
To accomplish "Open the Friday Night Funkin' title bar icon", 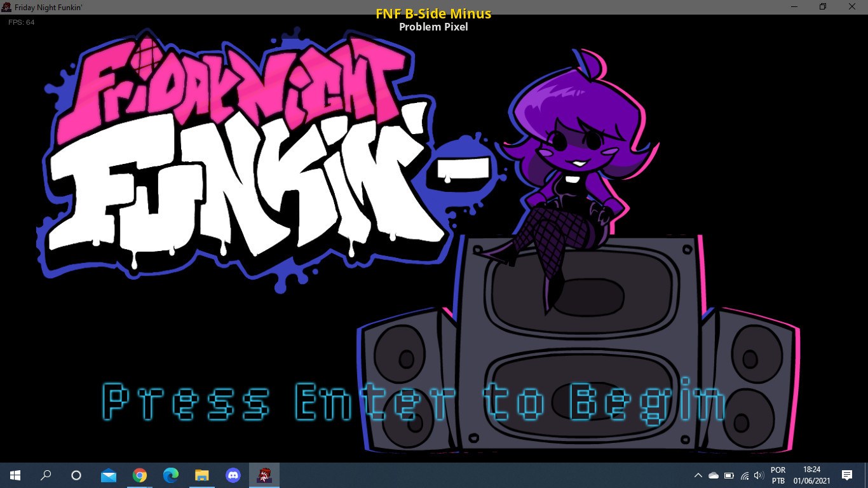I will [6, 6].
